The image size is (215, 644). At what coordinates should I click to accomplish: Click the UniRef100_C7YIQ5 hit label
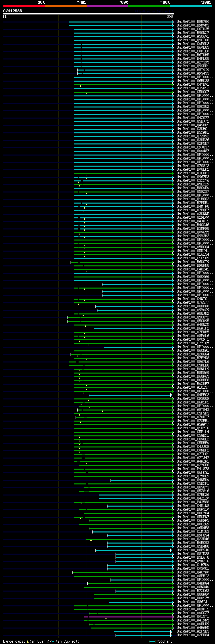(193, 343)
